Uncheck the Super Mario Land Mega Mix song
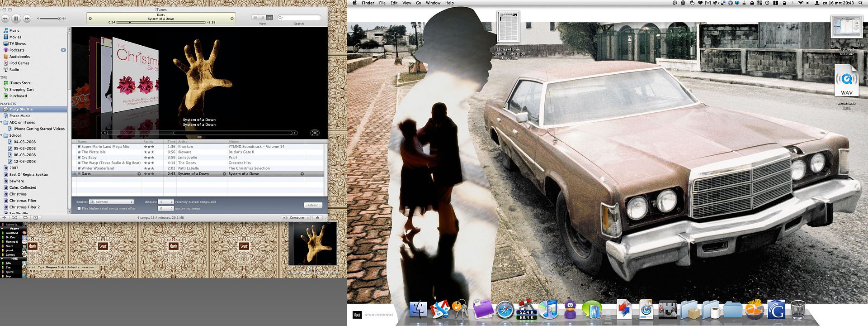 pyautogui.click(x=79, y=147)
